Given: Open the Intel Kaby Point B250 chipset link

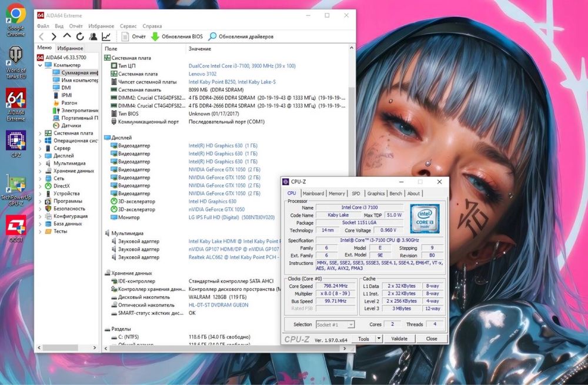Looking at the screenshot, I should [232, 82].
